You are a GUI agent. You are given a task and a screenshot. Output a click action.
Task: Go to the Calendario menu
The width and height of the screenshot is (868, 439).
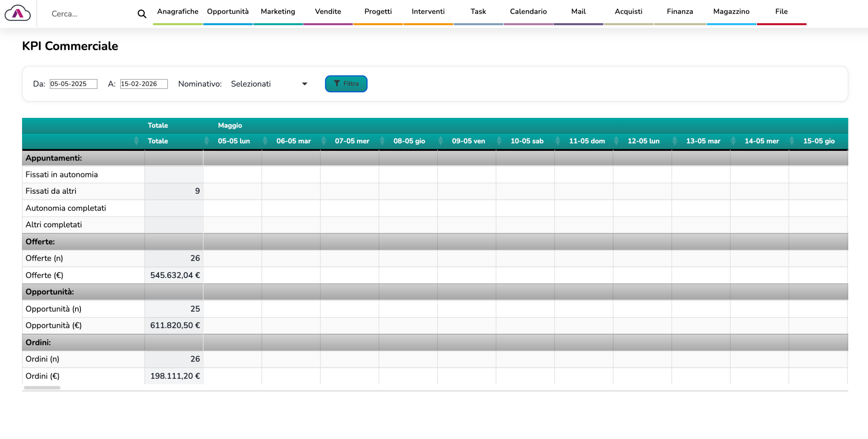click(x=528, y=12)
